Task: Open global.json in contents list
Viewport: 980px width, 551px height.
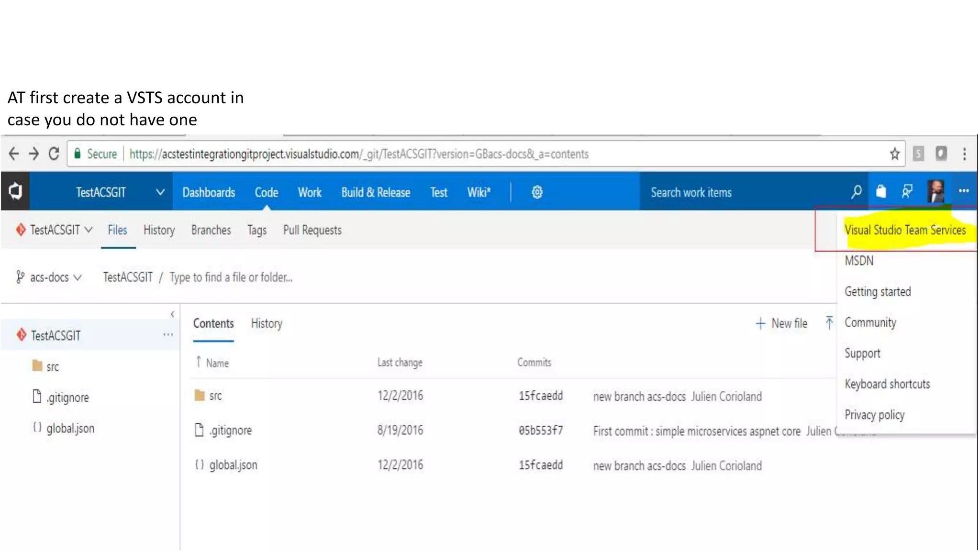Action: tap(233, 465)
